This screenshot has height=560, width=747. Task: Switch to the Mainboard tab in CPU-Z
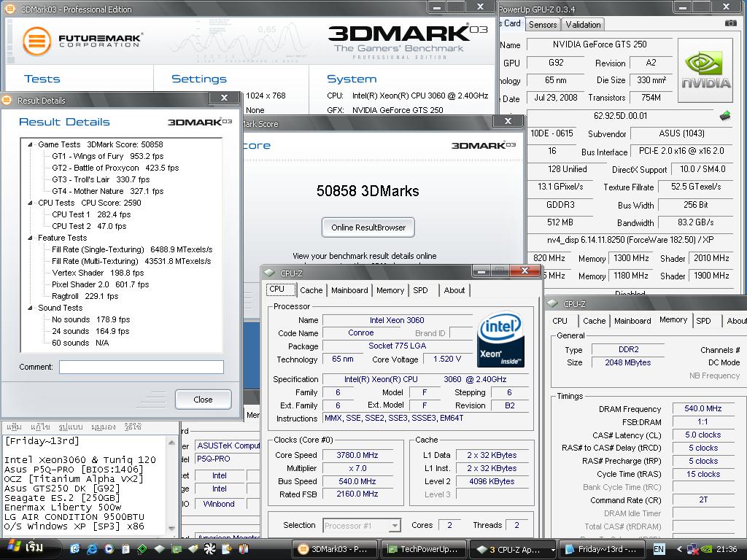349,290
